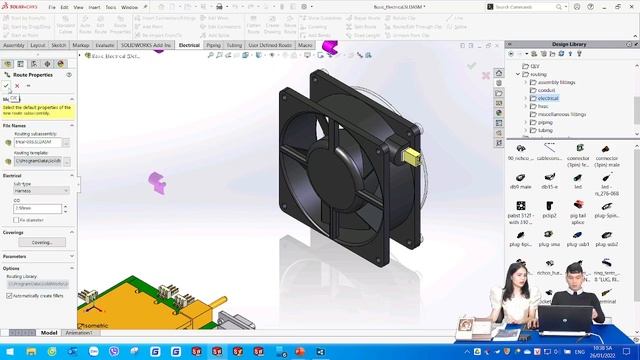
Task: Open the View menu
Action: 78,7
